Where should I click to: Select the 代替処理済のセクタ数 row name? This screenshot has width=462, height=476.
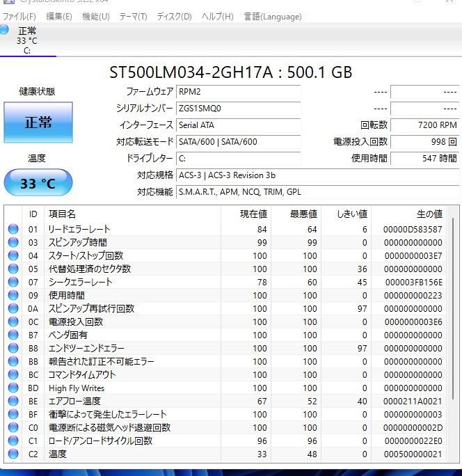click(90, 269)
